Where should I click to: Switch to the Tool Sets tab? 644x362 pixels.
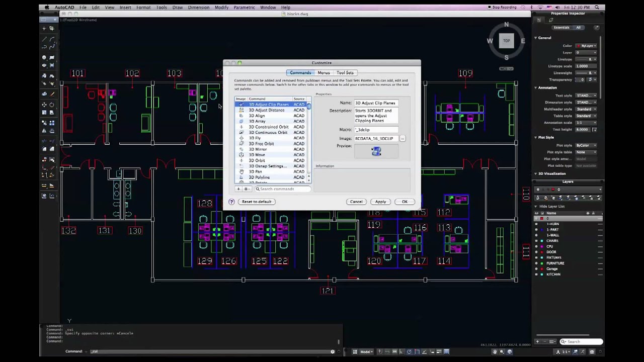click(x=345, y=73)
